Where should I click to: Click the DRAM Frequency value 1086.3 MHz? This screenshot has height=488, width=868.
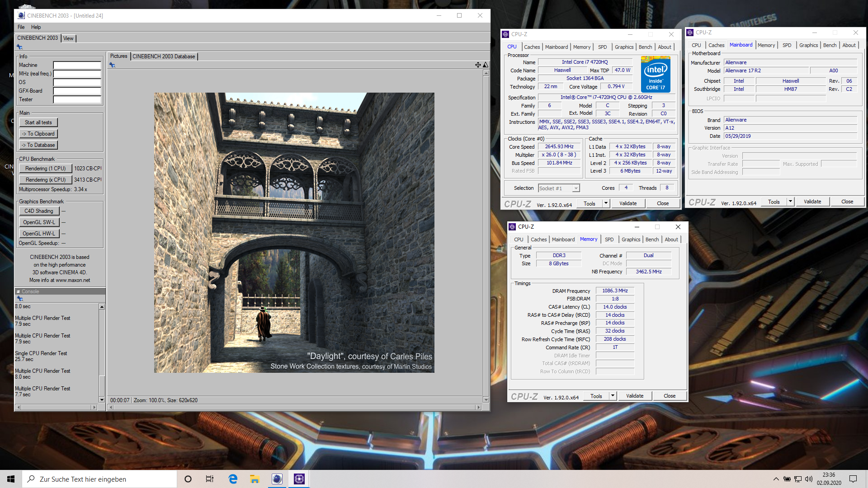tap(615, 291)
